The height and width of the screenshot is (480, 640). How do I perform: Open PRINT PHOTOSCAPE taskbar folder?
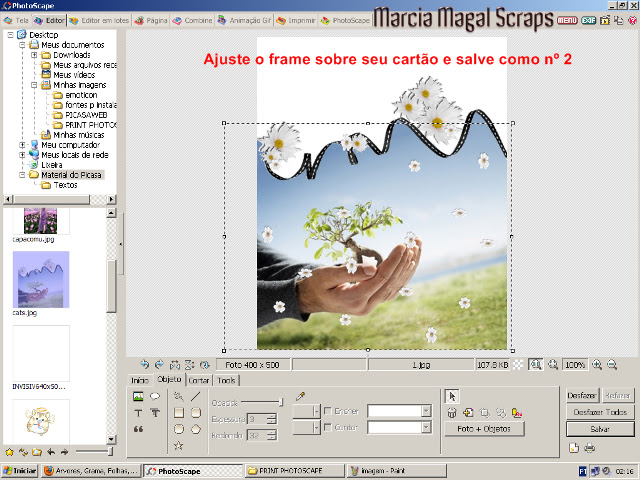[x=294, y=471]
